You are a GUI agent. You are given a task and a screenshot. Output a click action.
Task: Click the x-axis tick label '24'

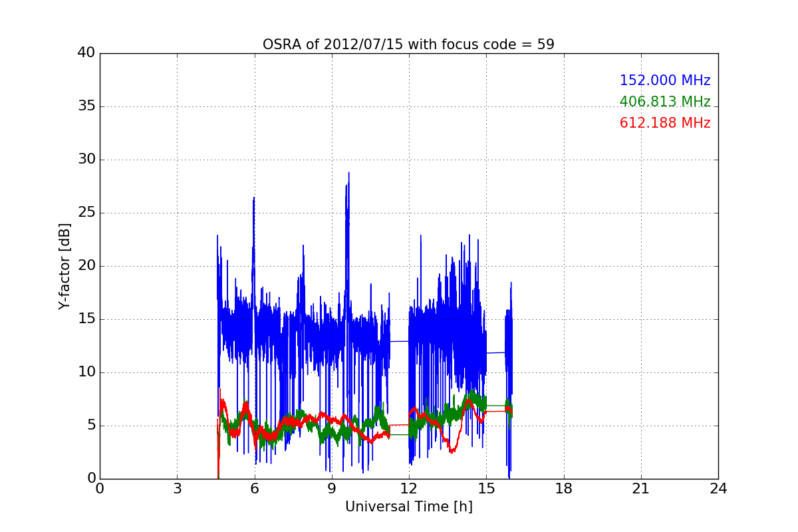[718, 489]
